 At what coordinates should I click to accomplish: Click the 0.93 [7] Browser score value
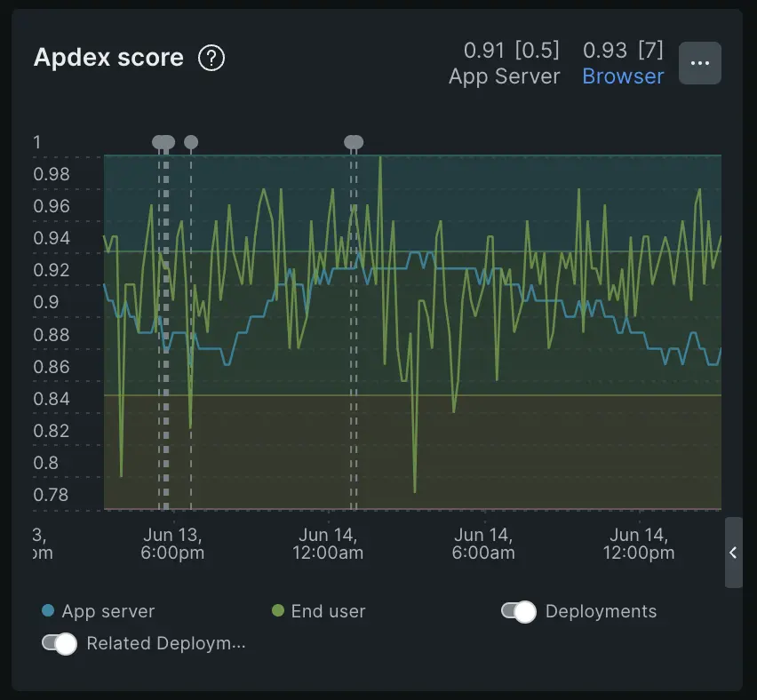623,50
